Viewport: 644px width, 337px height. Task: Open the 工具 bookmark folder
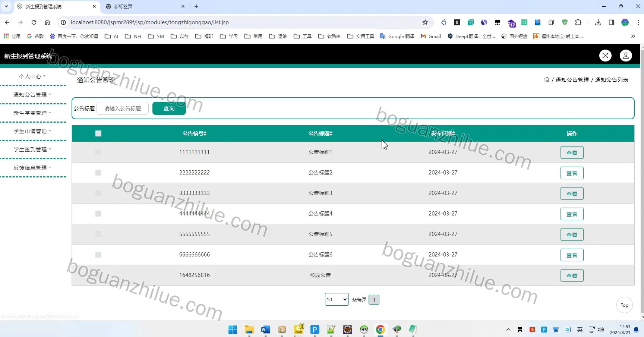(x=303, y=36)
